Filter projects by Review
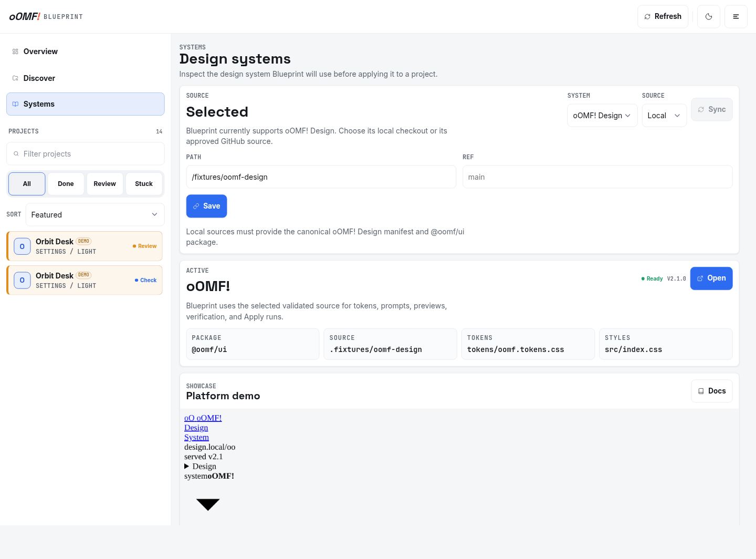The image size is (756, 559). [105, 184]
